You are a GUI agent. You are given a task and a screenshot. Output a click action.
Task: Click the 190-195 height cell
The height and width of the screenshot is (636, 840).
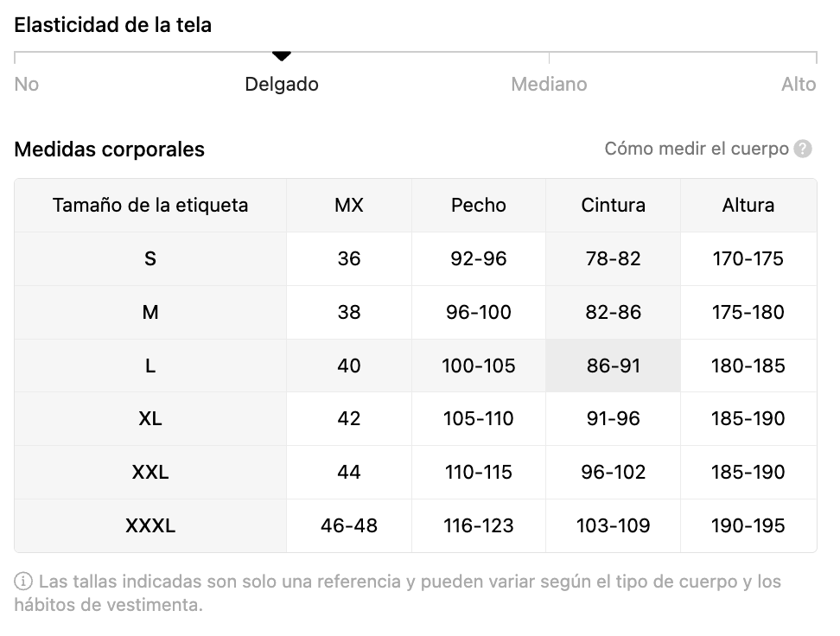(x=748, y=525)
